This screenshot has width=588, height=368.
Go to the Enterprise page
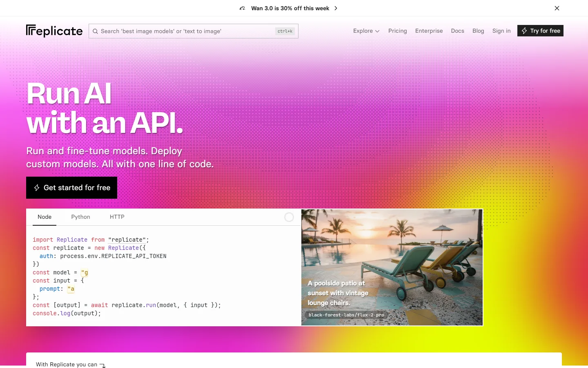pyautogui.click(x=429, y=31)
